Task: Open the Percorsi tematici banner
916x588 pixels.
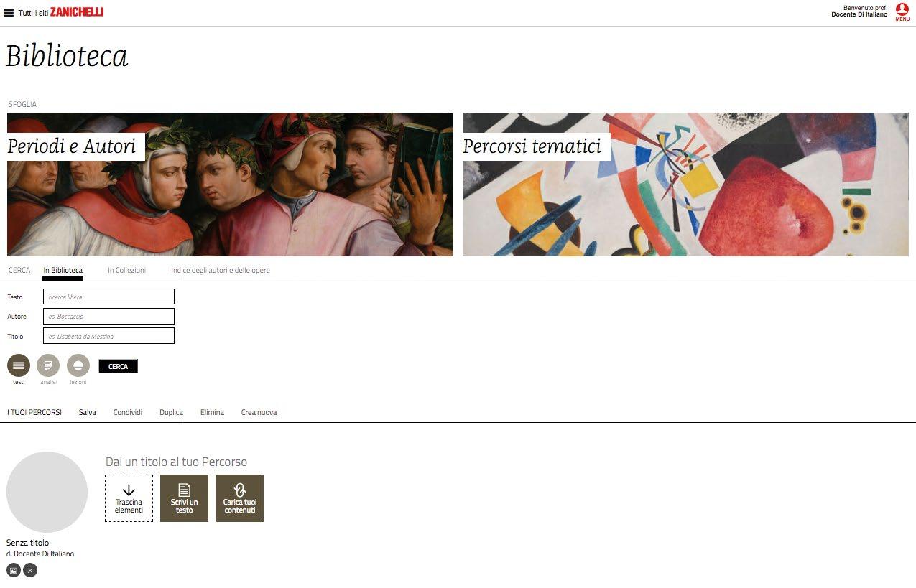Action: pyautogui.click(x=685, y=185)
